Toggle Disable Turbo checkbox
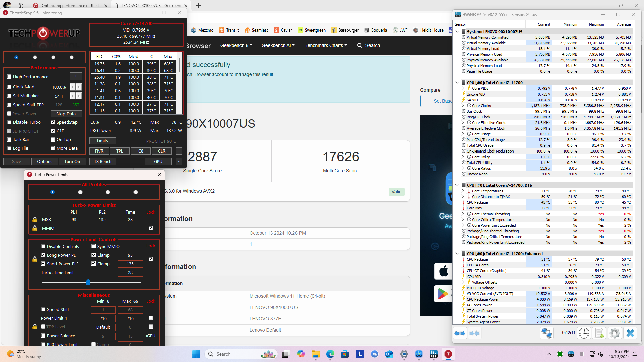 (9, 122)
